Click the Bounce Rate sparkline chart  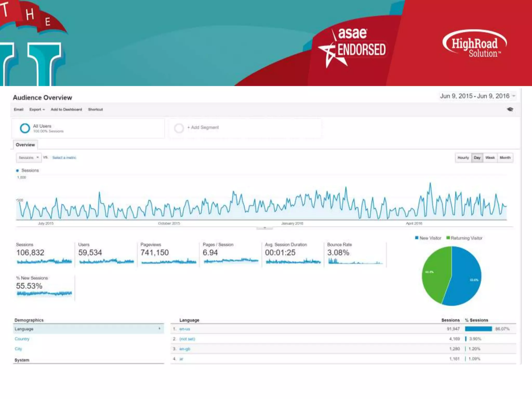[x=355, y=261]
